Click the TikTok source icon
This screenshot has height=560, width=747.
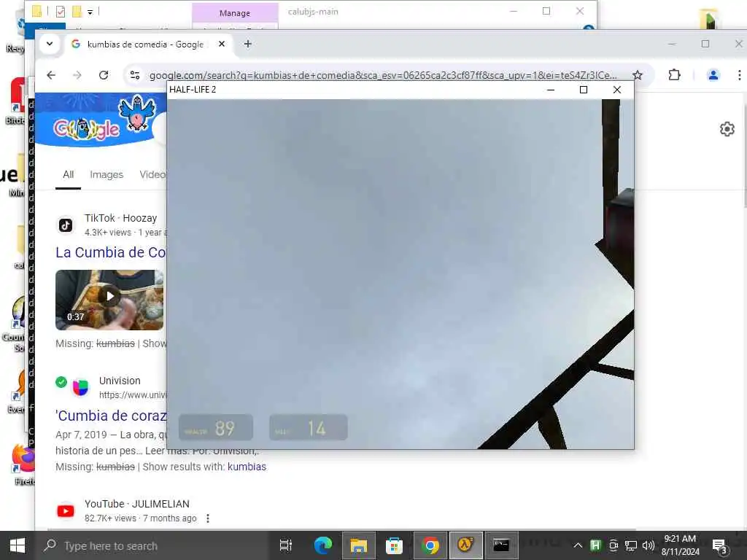pos(66,225)
